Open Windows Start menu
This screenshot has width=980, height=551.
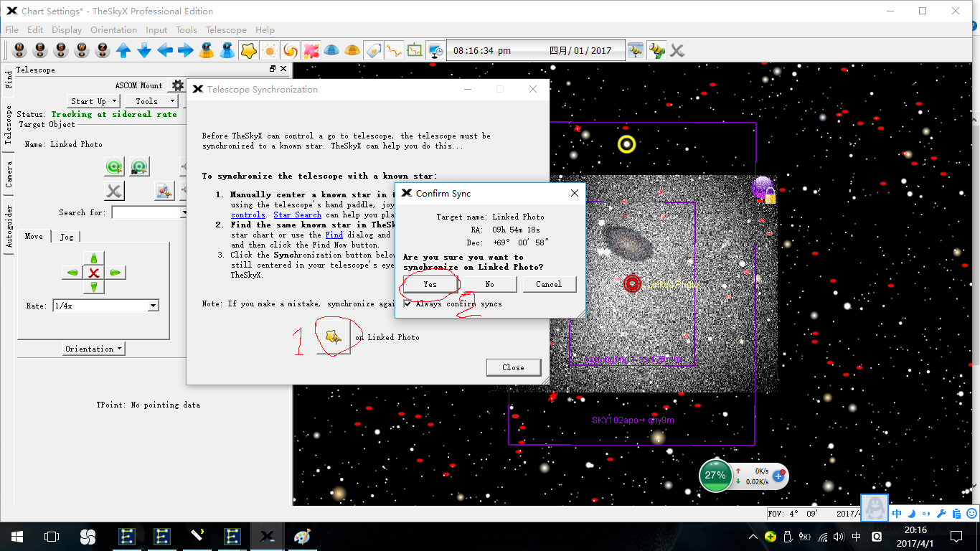tap(17, 536)
